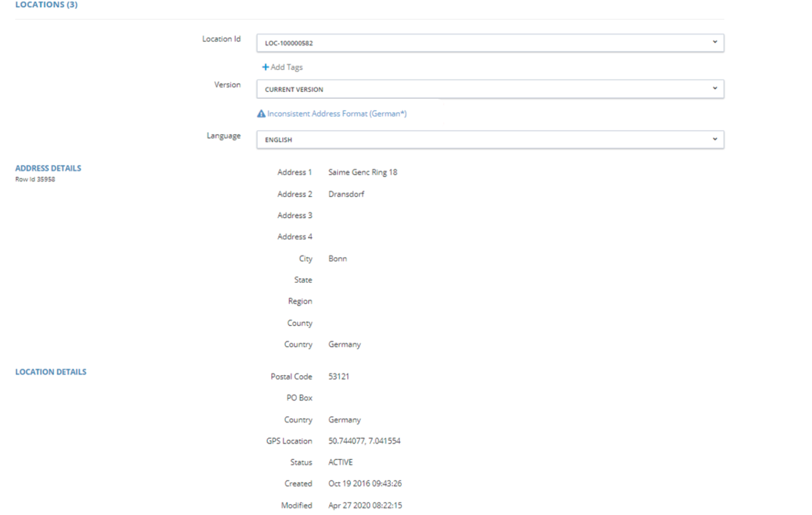
Task: Open the Location Id dropdown LOC-100000582
Action: click(x=490, y=43)
